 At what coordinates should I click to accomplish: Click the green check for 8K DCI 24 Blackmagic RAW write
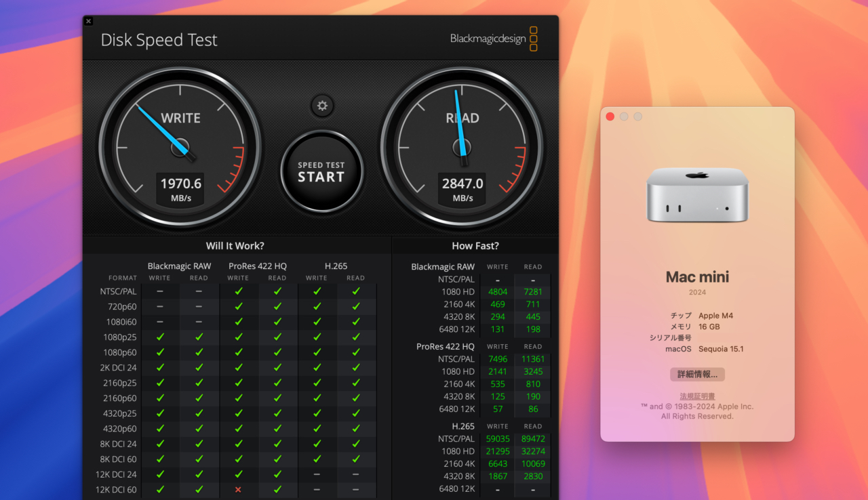point(160,444)
